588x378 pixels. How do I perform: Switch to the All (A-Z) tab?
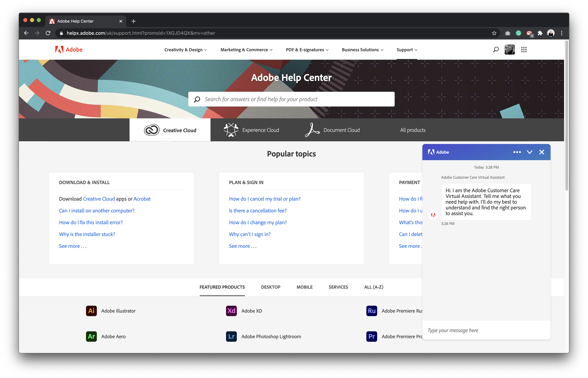tap(374, 287)
